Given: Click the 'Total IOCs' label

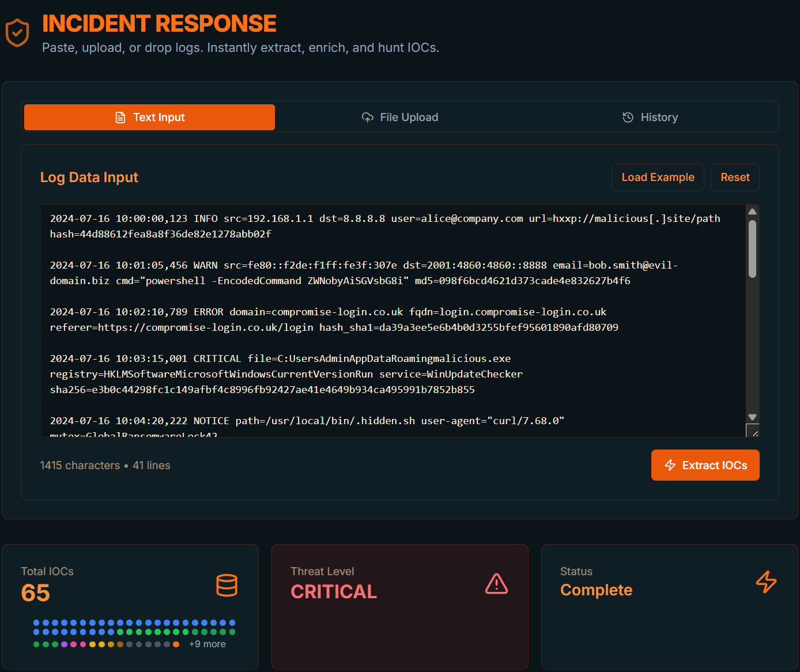Looking at the screenshot, I should coord(47,572).
